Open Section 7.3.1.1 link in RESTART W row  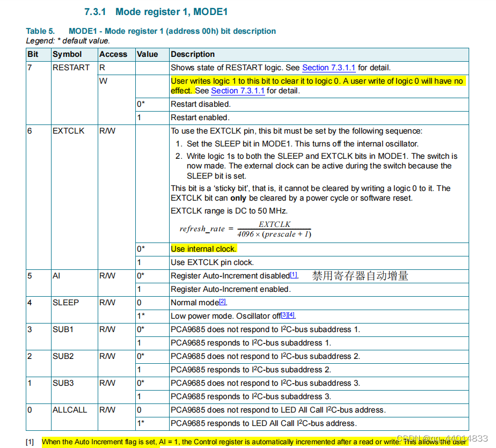point(238,91)
